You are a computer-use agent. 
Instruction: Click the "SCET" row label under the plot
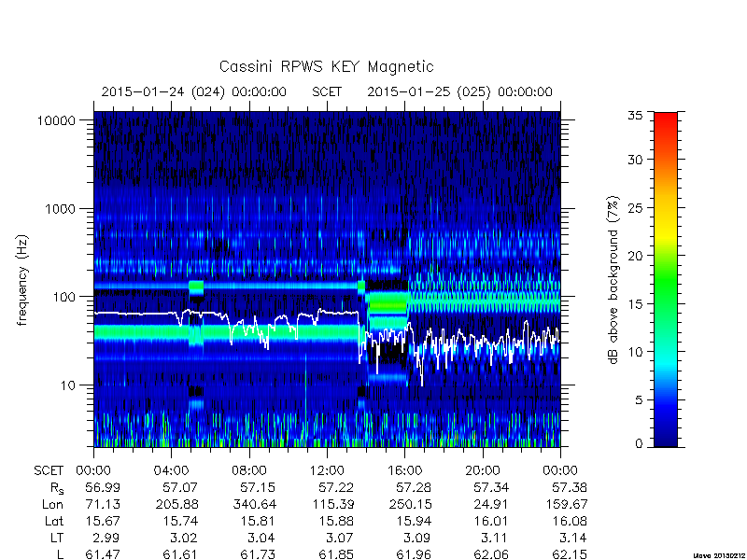[x=49, y=471]
